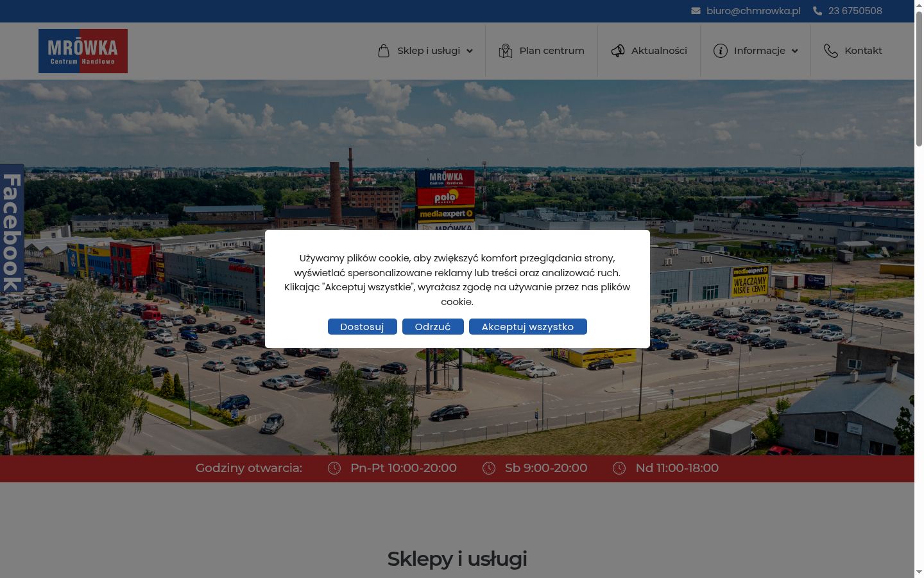This screenshot has height=578, width=924.
Task: Click the shopping bag icon next to Sklep i usługi
Action: 384,51
